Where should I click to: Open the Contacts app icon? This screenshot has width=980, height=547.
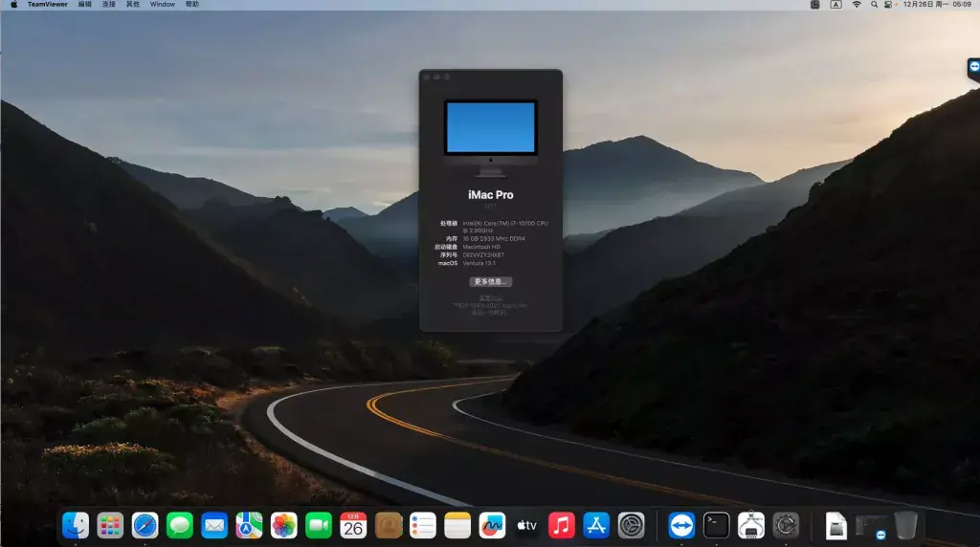pos(389,525)
